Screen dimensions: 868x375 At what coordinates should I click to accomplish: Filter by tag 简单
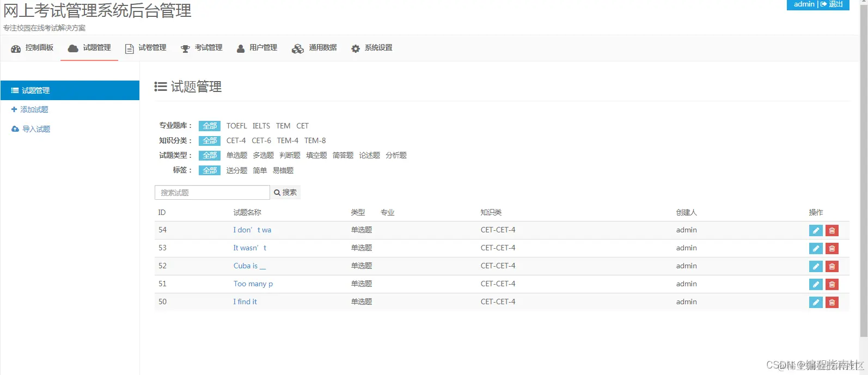tap(260, 170)
